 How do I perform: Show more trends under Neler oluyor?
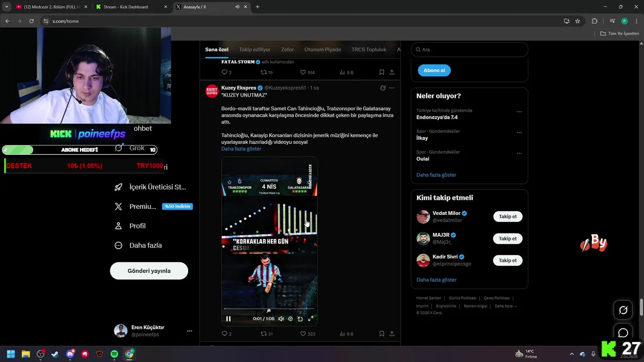[436, 175]
